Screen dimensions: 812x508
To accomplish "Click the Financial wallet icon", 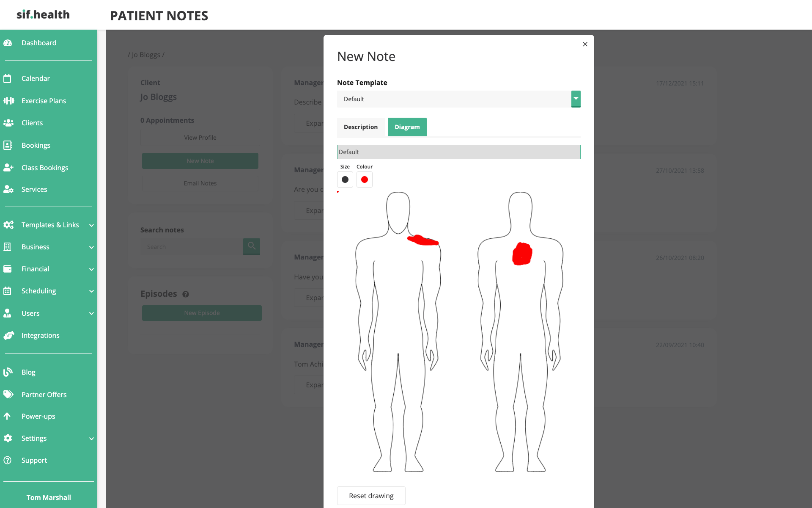I will pos(8,269).
